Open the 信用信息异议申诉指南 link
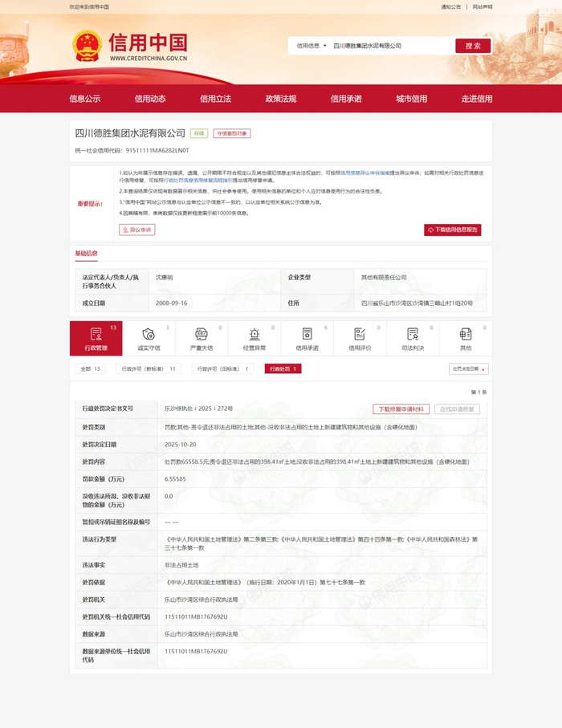This screenshot has height=728, width=562. pyautogui.click(x=365, y=173)
